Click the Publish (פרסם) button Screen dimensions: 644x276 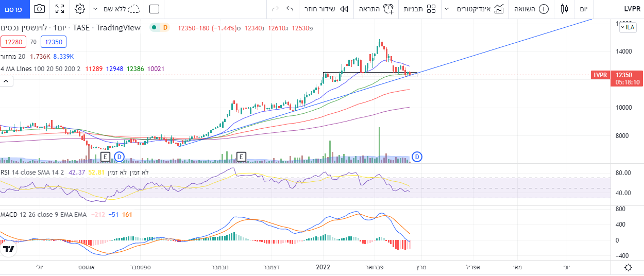tap(14, 9)
